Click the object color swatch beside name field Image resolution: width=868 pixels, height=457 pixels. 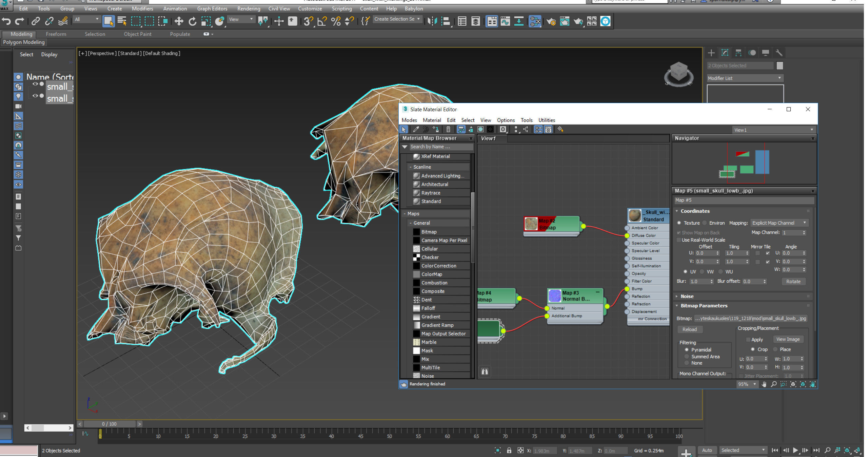click(780, 65)
